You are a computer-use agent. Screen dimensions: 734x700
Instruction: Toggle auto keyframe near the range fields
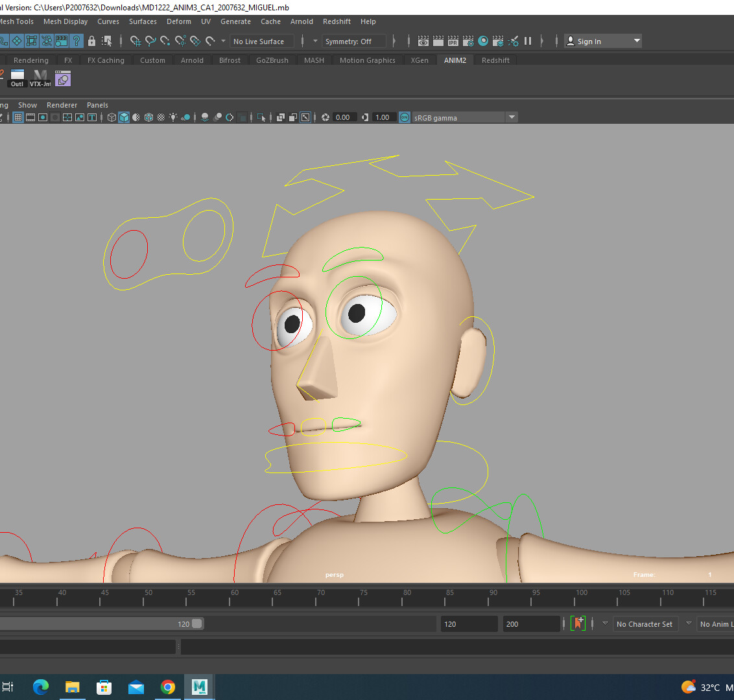(x=577, y=624)
